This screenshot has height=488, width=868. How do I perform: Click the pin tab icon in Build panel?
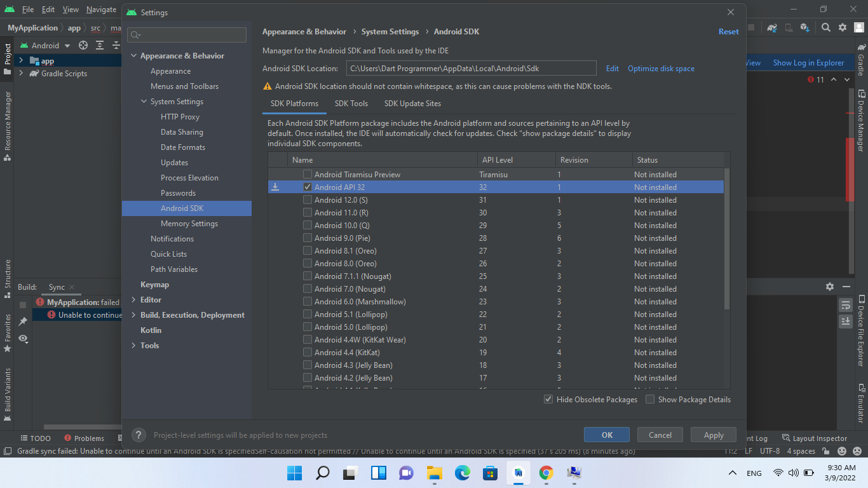pos(23,322)
